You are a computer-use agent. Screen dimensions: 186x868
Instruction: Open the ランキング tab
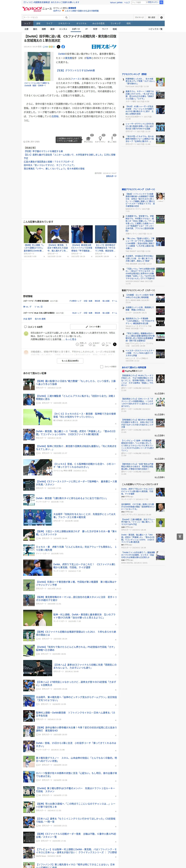click(115, 24)
